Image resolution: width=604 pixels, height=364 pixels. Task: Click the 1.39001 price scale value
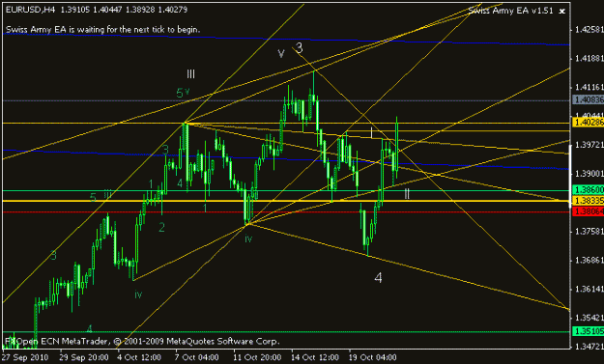tap(589, 174)
